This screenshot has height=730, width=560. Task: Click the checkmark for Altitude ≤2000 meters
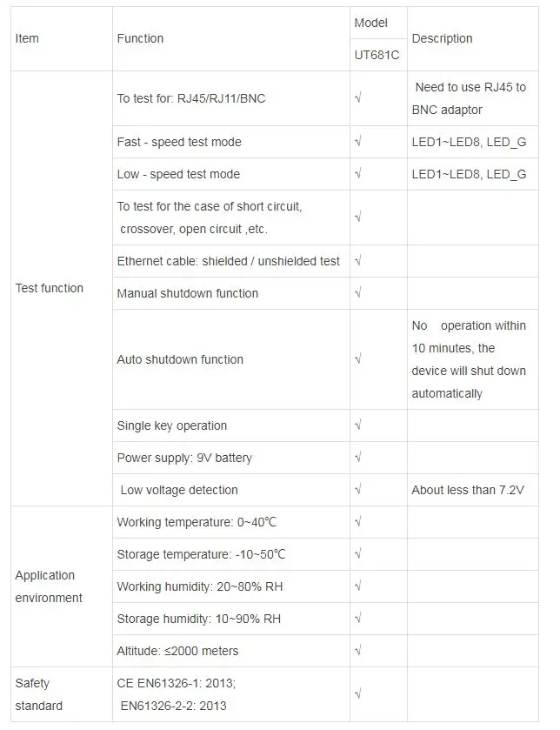point(358,650)
